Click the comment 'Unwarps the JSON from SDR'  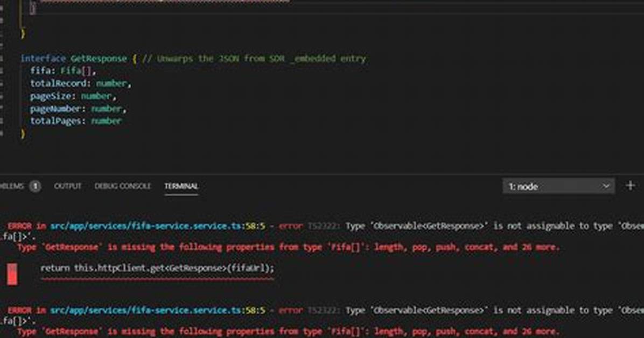[254, 59]
